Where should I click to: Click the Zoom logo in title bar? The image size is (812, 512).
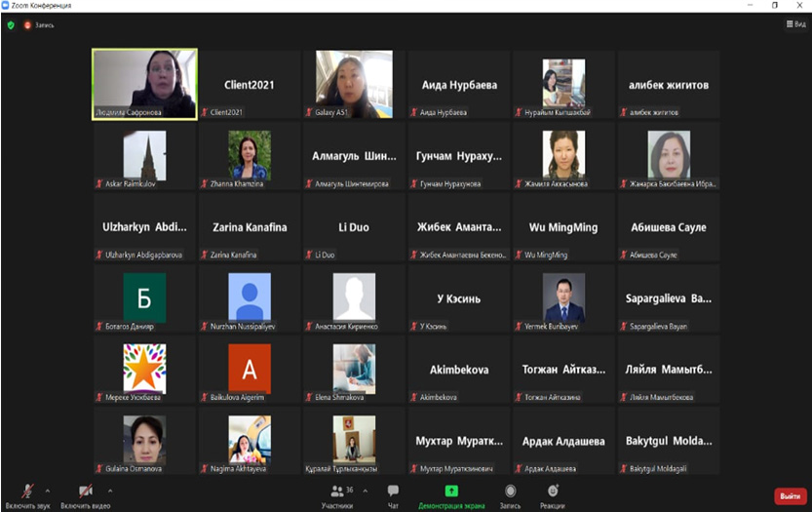pyautogui.click(x=8, y=5)
